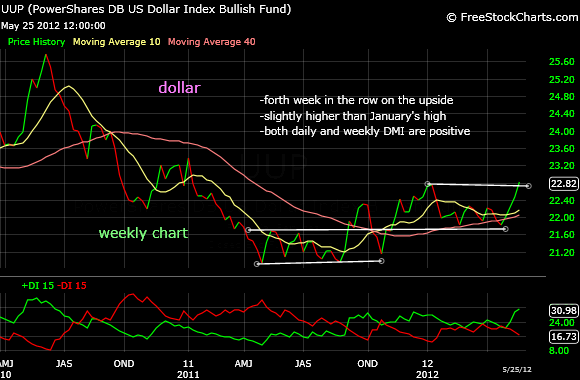Screen dimensions: 580x380
Task: Click the right handle of the 21.70 trendline
Action: coord(506,229)
